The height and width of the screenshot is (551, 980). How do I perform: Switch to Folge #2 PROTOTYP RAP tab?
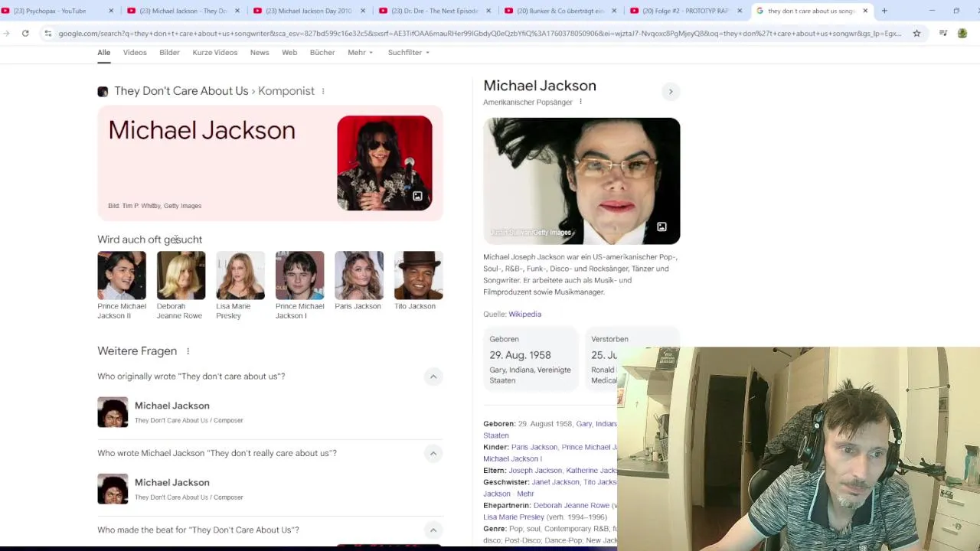[685, 11]
